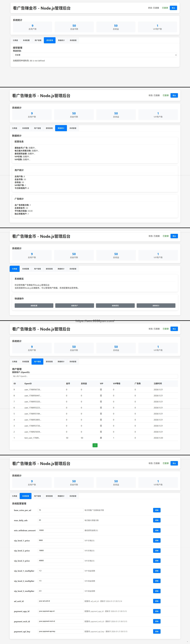Open the 提现管理 tab
This screenshot has height=644, width=190.
click(50, 40)
